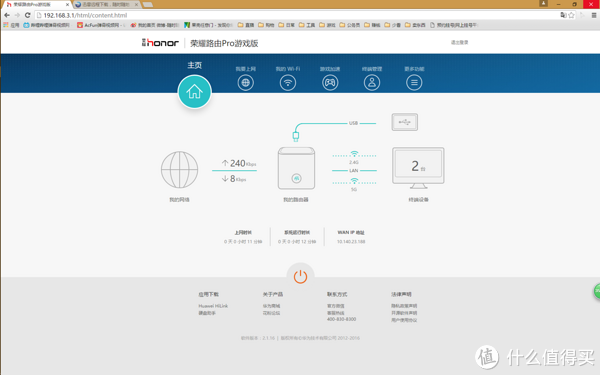
Task: Click the 2.1.16 software version text
Action: (258, 338)
